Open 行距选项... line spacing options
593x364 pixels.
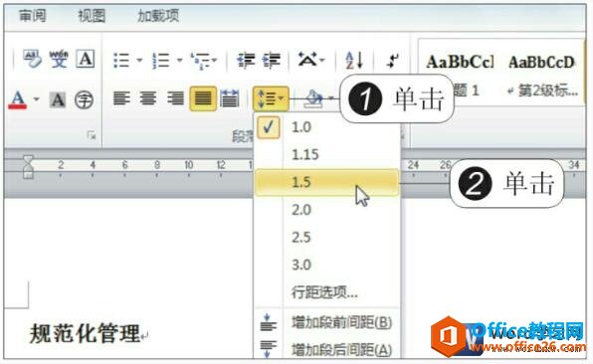point(327,292)
